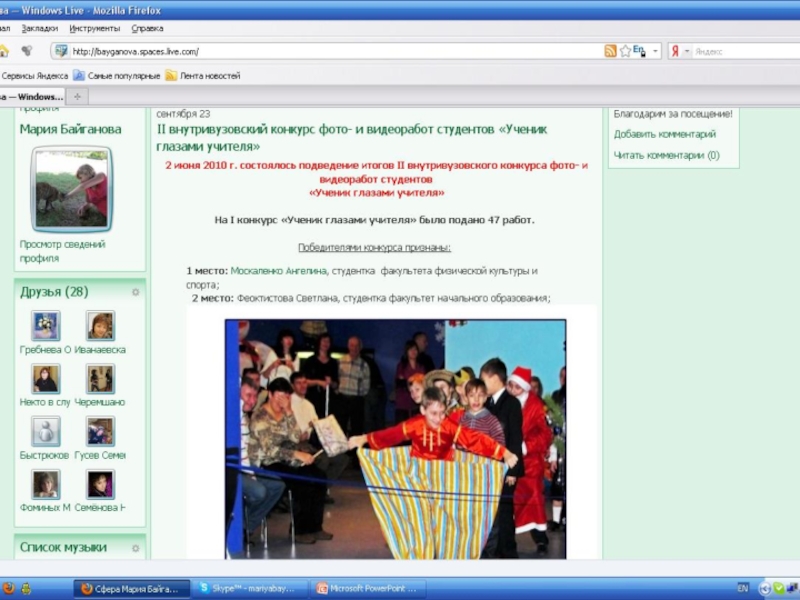Open the Yandex search engine dropdown arrow
The image size is (800, 600).
tap(686, 51)
